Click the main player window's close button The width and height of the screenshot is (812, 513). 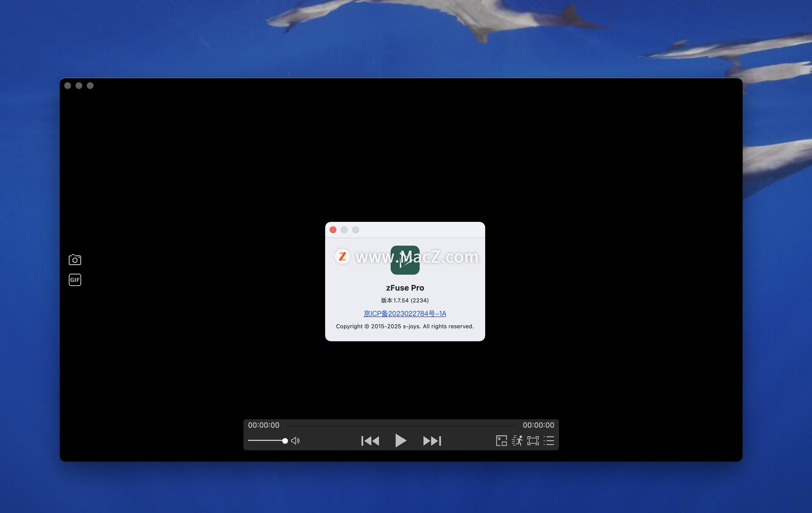[68, 86]
